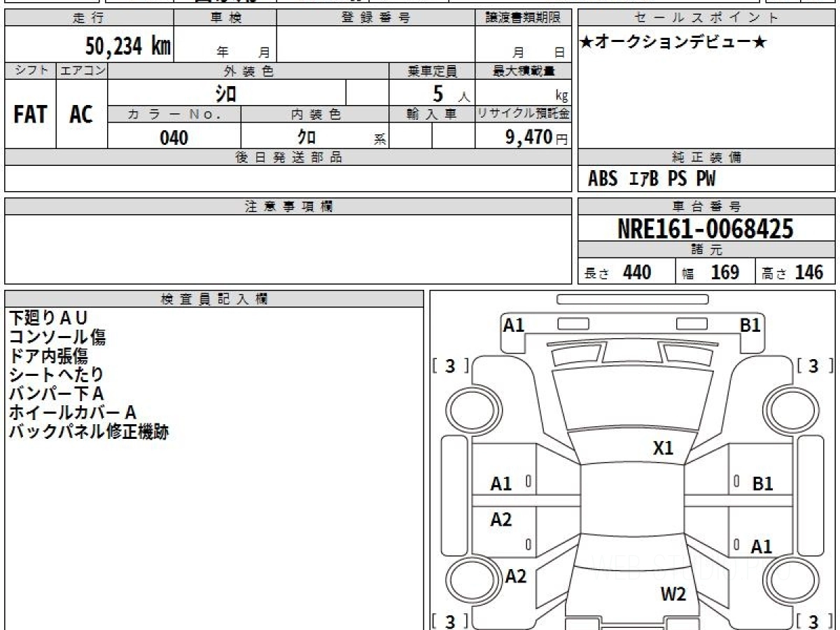
Task: Select the 車台番号 header
Action: (x=707, y=206)
